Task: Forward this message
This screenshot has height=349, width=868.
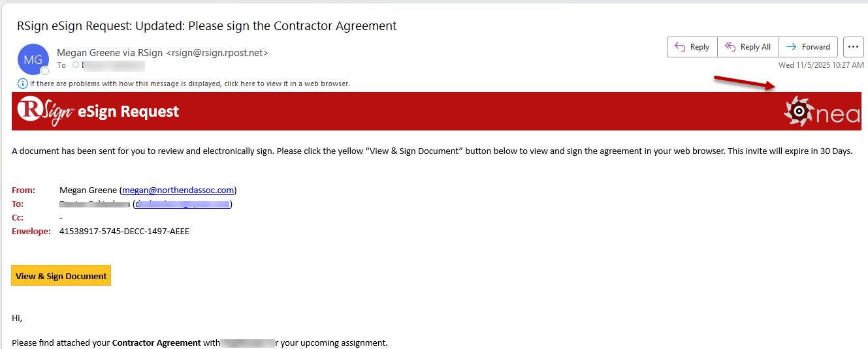Action: 808,47
